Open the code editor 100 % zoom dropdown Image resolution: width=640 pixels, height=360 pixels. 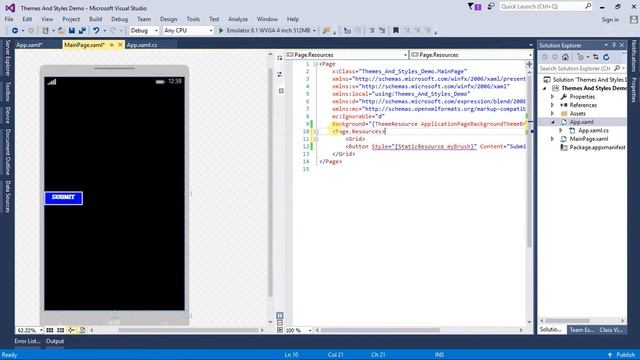[x=310, y=330]
